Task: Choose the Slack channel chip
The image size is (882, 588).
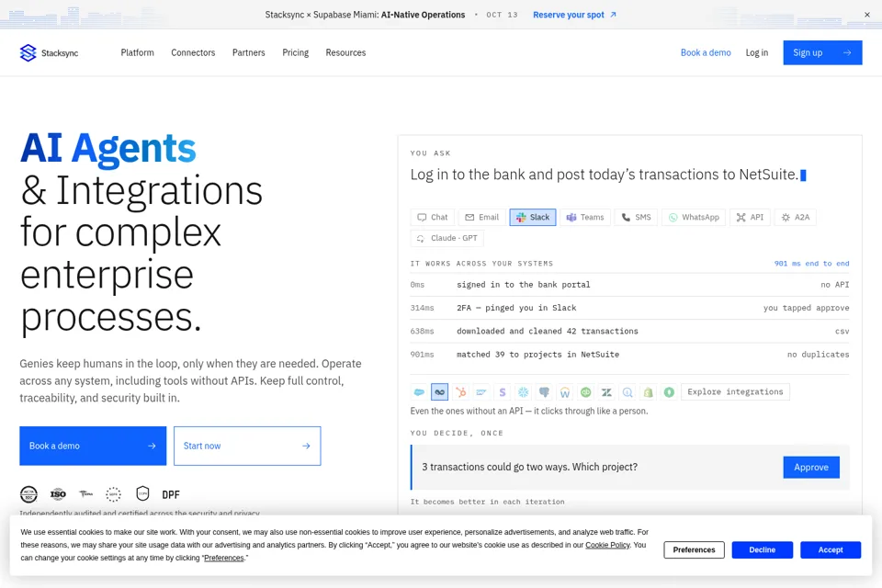Action: coord(533,217)
